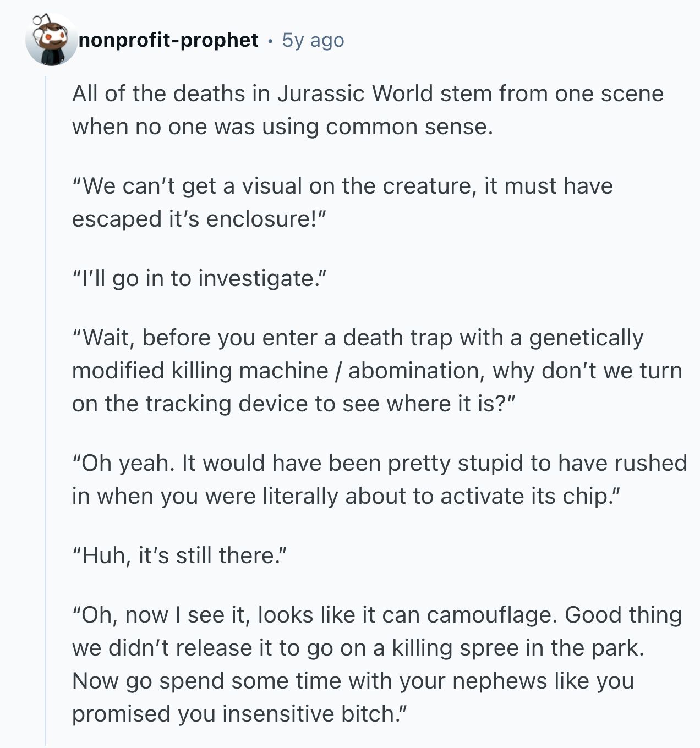The height and width of the screenshot is (748, 700).
Task: Click the dot separator after the username
Action: [x=270, y=40]
